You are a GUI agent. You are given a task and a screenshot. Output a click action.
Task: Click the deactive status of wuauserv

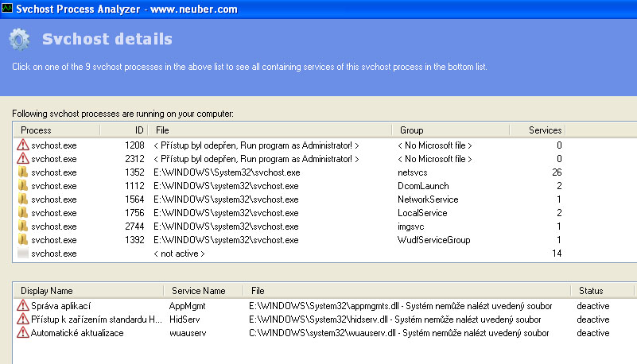(x=593, y=333)
